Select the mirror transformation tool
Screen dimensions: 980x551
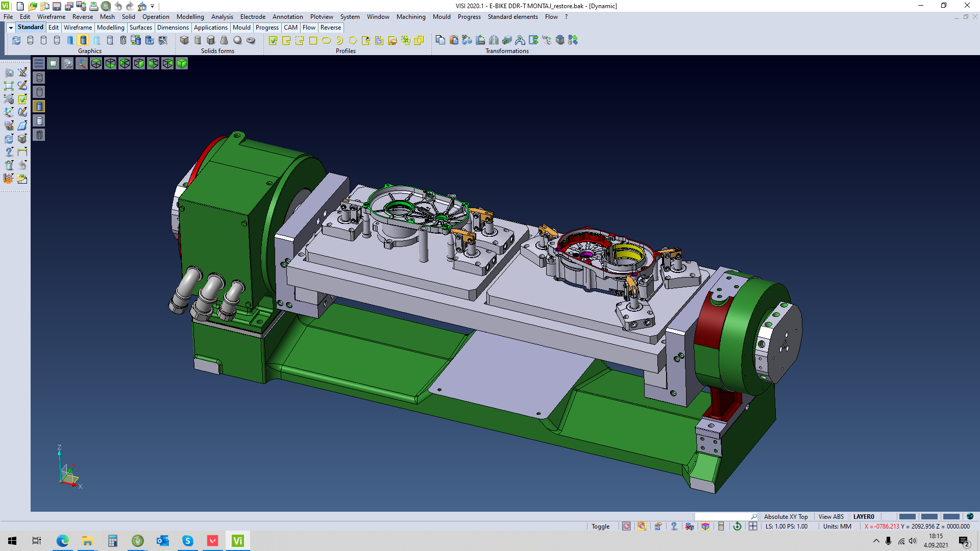click(494, 40)
